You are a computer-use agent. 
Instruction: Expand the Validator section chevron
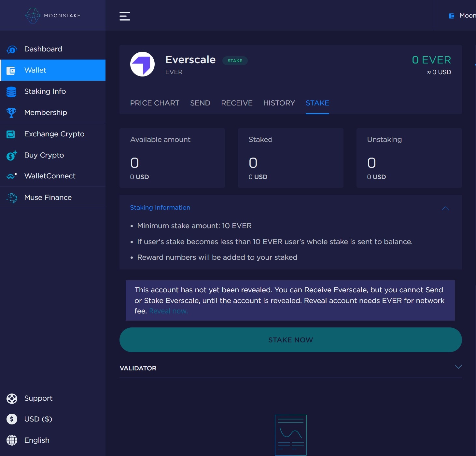tap(458, 367)
